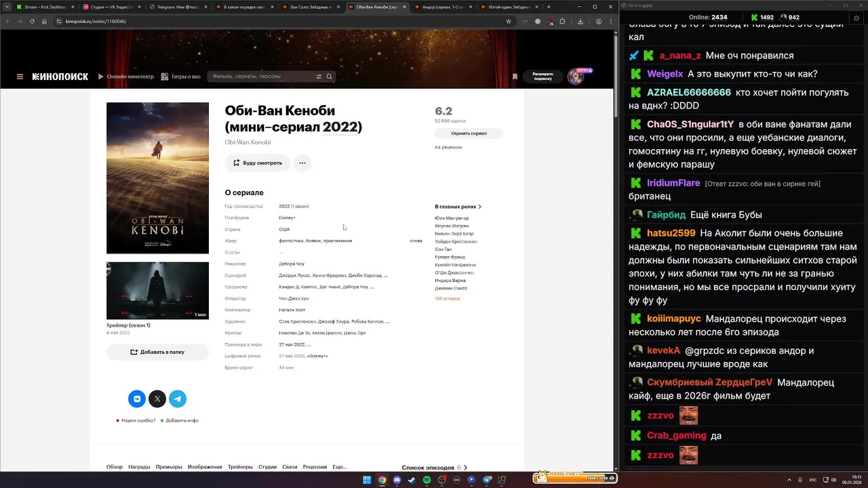Open the bookmarks icon in Kinopoisk header
Viewport: 868px width, 488px height.
pyautogui.click(x=515, y=77)
